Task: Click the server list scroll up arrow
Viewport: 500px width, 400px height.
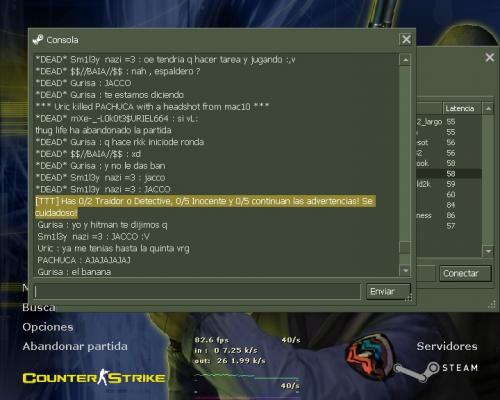Action: coord(488,109)
